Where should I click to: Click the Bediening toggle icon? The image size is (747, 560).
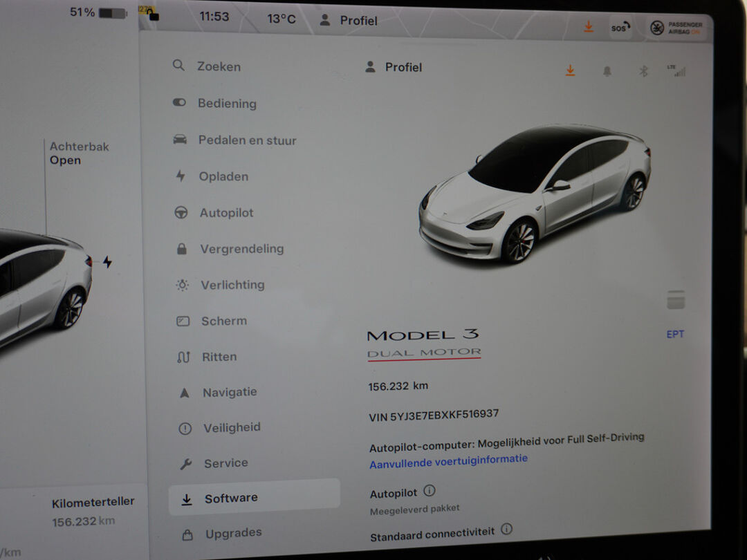179,102
